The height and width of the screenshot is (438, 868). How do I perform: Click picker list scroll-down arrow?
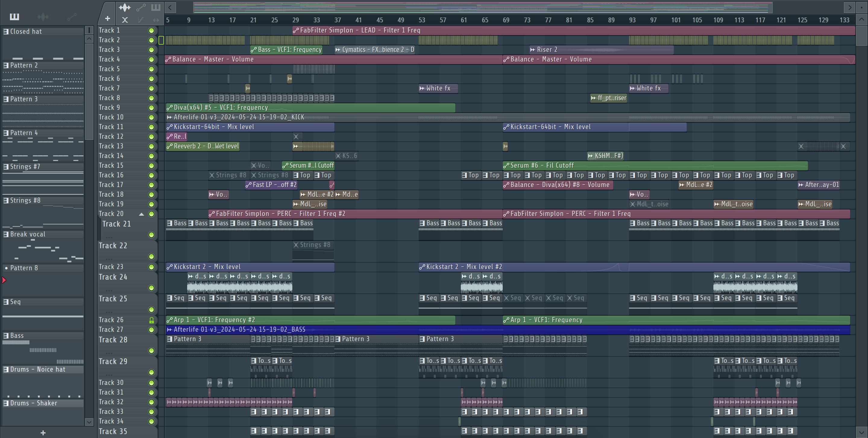(x=89, y=421)
